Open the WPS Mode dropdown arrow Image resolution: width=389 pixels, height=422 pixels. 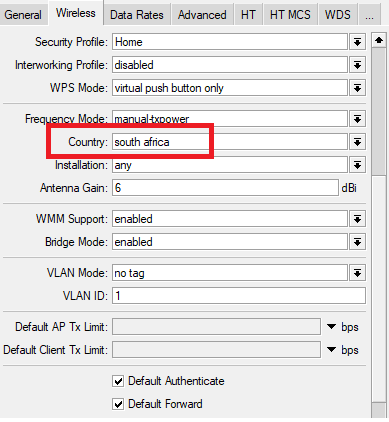[357, 88]
